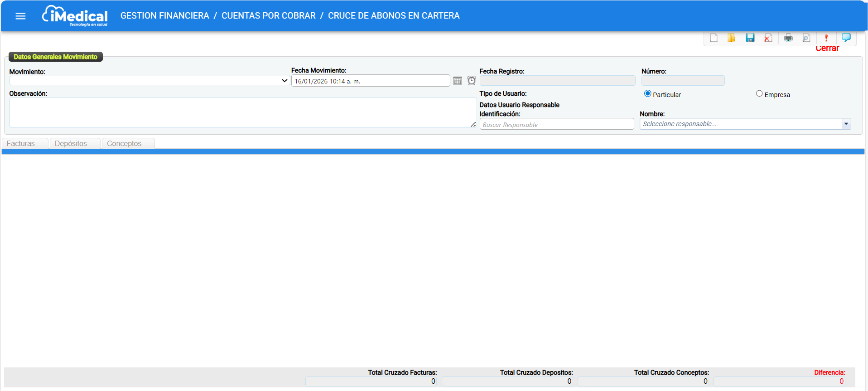Switch to the Depósitos tab
Viewport: 868px width, 391px height.
75,143
